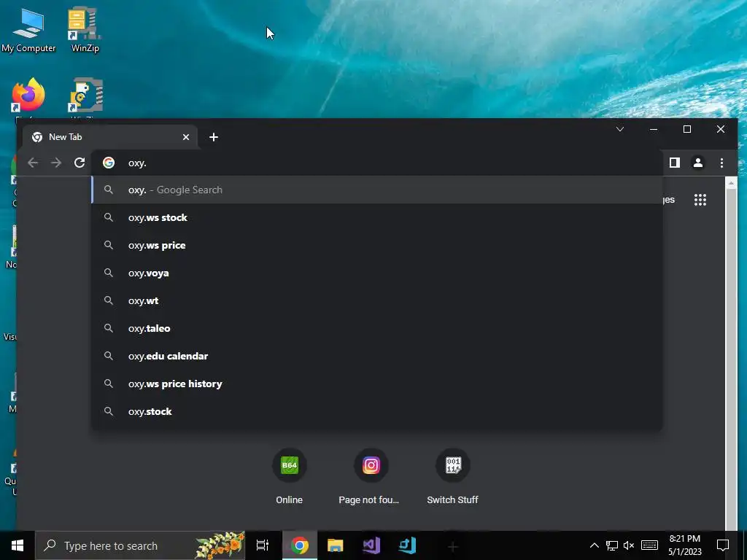This screenshot has width=747, height=560.
Task: Select the 'oxy.edu calendar' suggestion
Action: (x=376, y=356)
